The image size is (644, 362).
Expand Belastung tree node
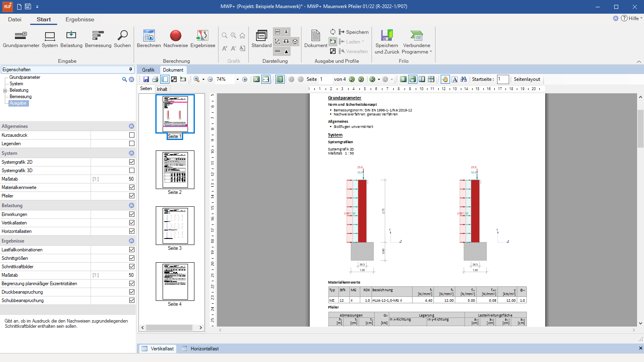(5, 90)
